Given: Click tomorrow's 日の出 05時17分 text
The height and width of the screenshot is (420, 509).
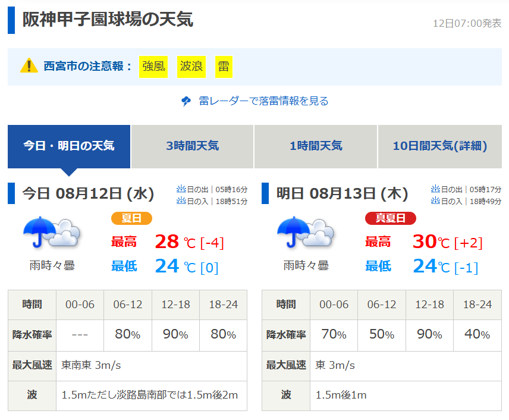Looking at the screenshot, I should tap(472, 189).
